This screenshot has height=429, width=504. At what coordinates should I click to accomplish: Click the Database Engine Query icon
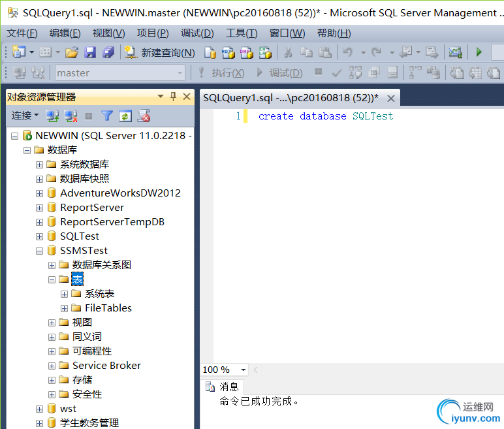(x=210, y=52)
